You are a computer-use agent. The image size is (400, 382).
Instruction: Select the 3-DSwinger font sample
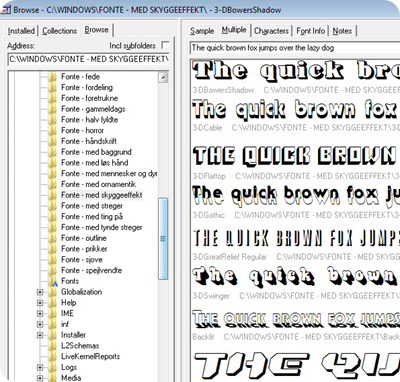(x=296, y=277)
